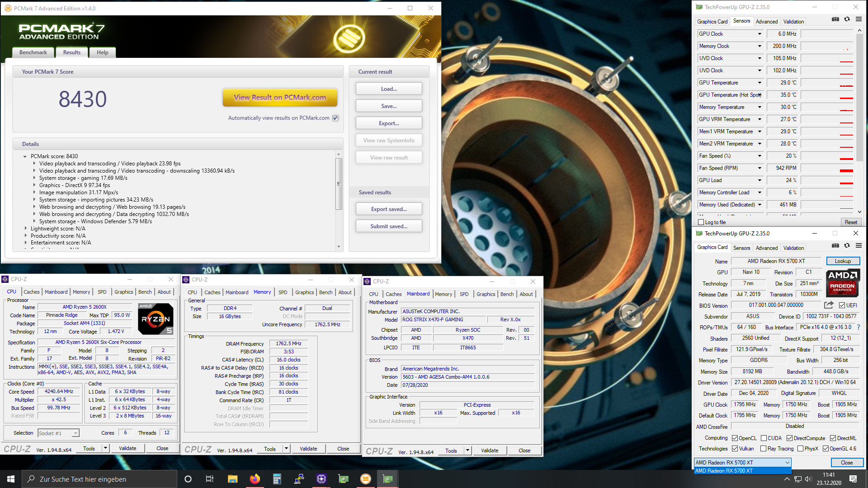
Task: Toggle the Ray Tracing checkbox
Action: click(x=764, y=449)
